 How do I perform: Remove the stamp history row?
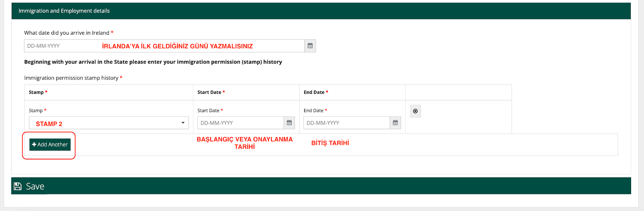(x=415, y=111)
